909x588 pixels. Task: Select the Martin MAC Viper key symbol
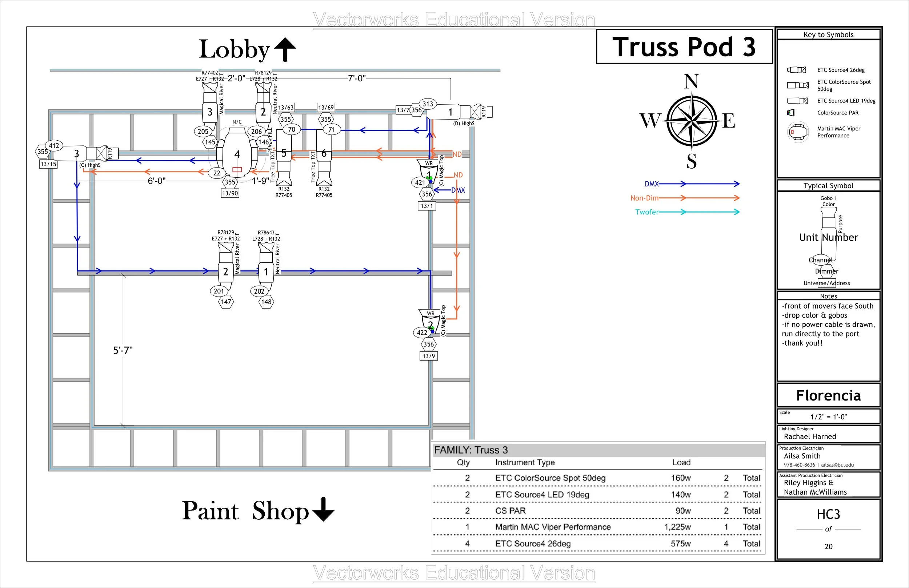pos(798,132)
